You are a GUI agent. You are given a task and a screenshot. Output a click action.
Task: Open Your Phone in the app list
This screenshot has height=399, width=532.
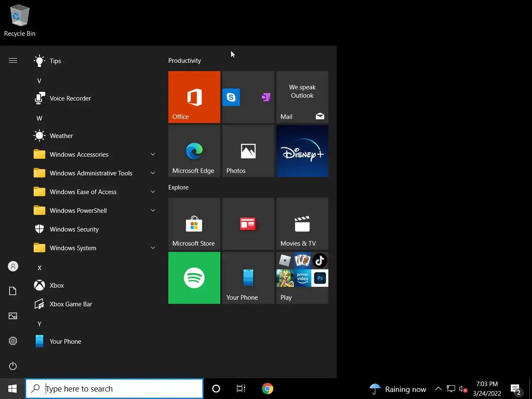point(96,342)
